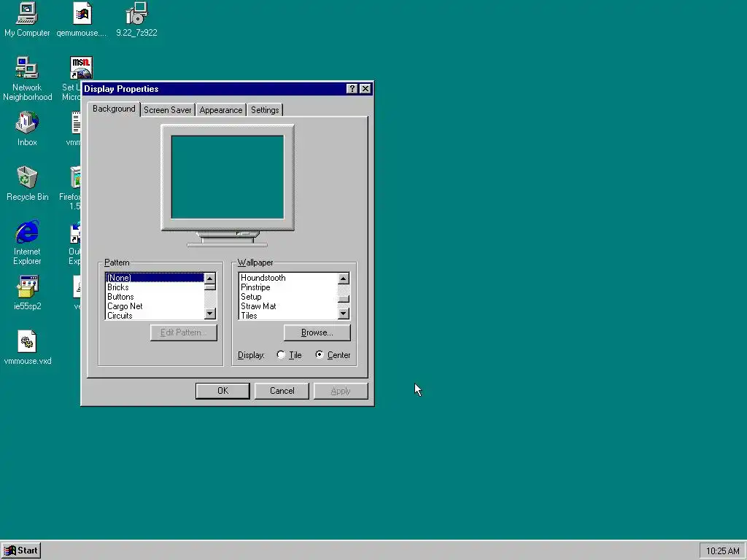
Task: Open the Start menu
Action: (x=21, y=551)
